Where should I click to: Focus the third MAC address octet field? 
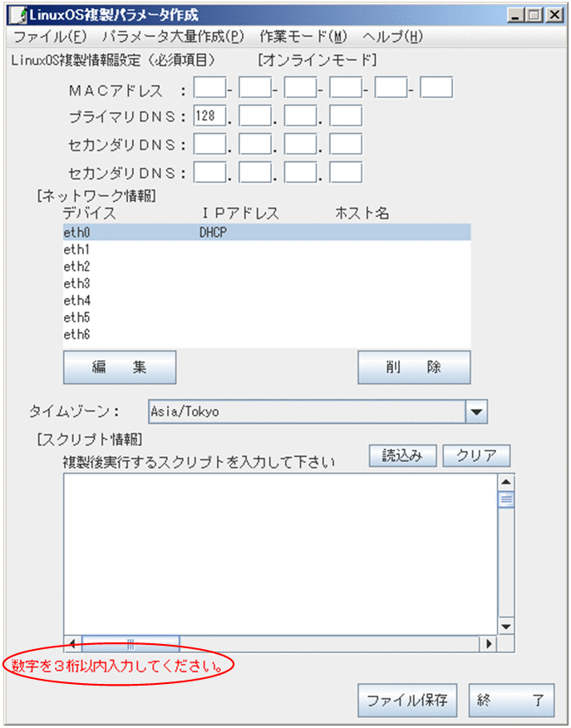click(x=300, y=88)
